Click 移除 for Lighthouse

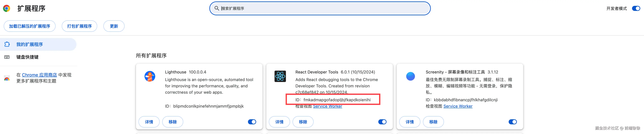(x=172, y=122)
